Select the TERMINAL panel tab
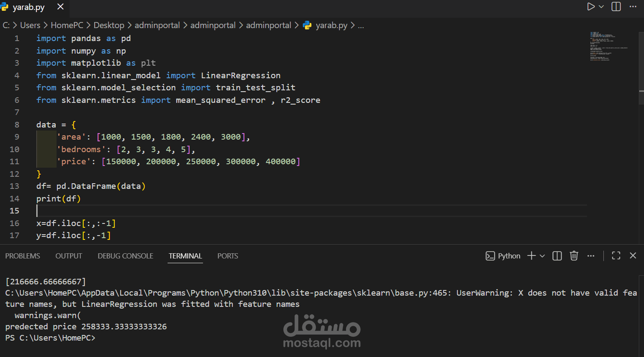This screenshot has height=357, width=644. coord(185,256)
